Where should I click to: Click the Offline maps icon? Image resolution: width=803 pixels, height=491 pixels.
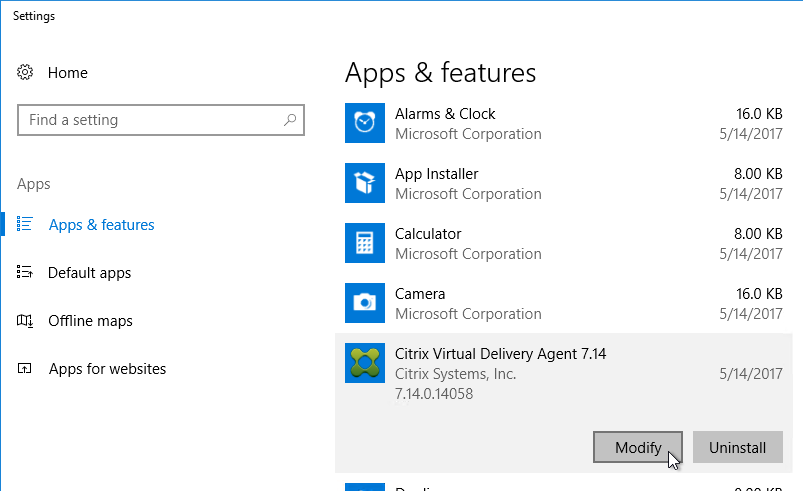coord(25,321)
